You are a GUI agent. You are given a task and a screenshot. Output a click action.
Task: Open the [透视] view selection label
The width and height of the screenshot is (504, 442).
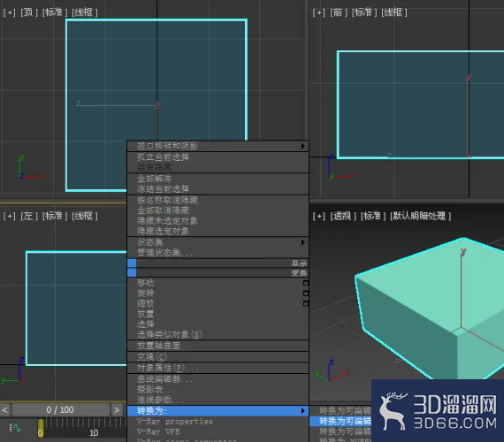[x=343, y=216]
